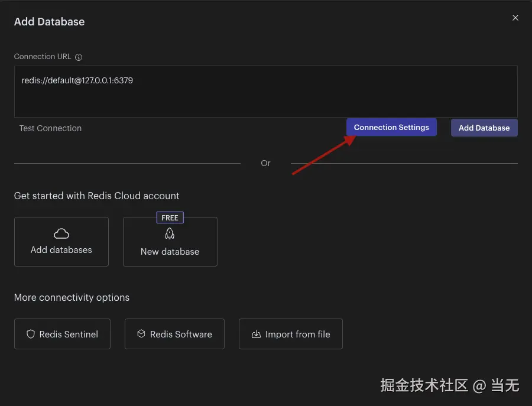
Task: Choose the Redis Software connectivity option
Action: point(174,334)
